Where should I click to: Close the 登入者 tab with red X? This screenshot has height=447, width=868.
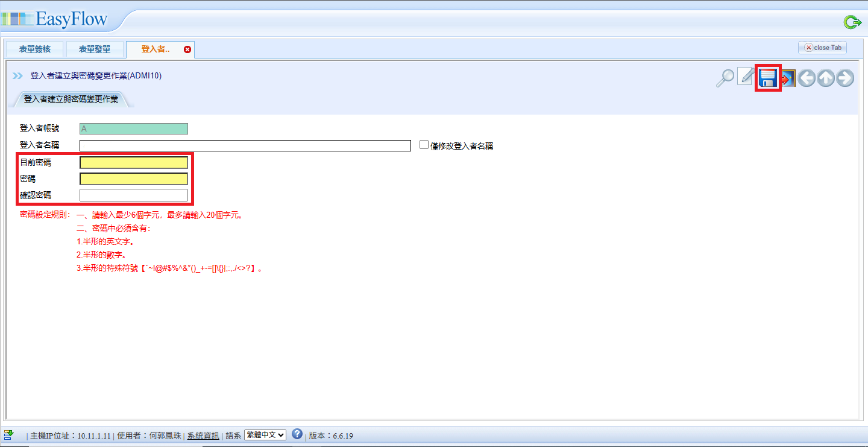tap(187, 49)
